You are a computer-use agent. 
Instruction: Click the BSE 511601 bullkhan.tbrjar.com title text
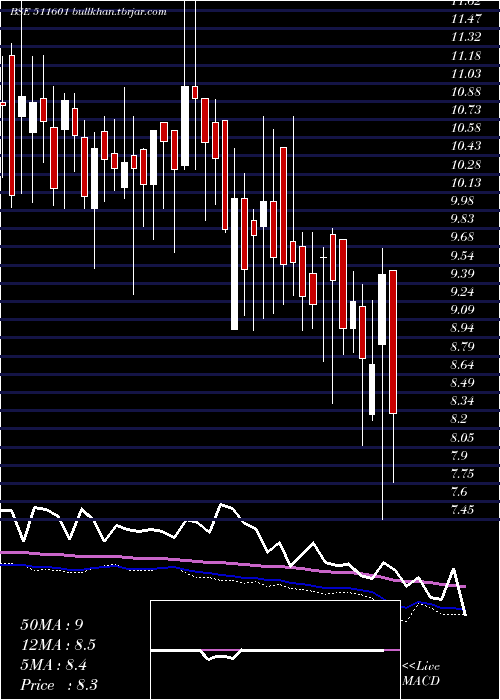point(88,12)
